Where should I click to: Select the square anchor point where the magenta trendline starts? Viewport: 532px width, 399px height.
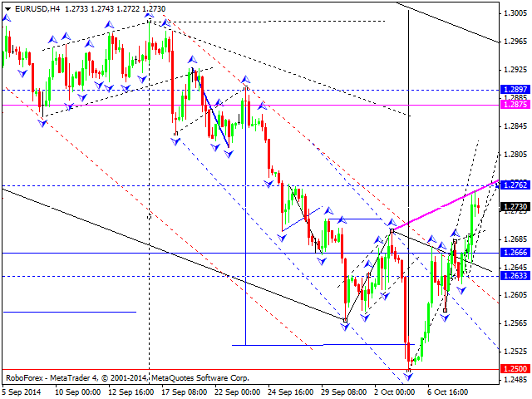click(392, 229)
